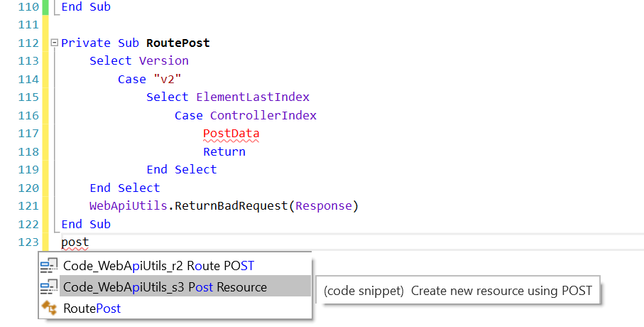Choose Code_WebApiUtils_s3 Post Resource snippet
Screen dimensions: 644x327
click(165, 287)
